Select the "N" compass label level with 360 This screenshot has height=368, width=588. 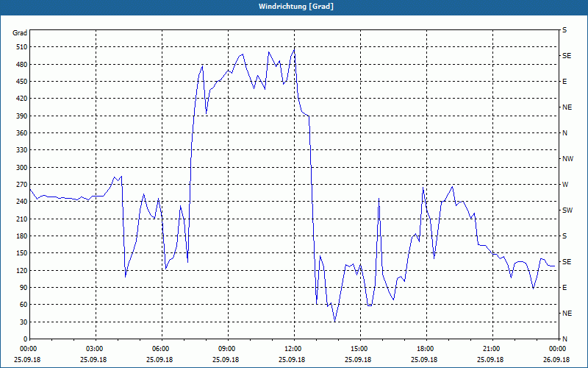click(564, 133)
